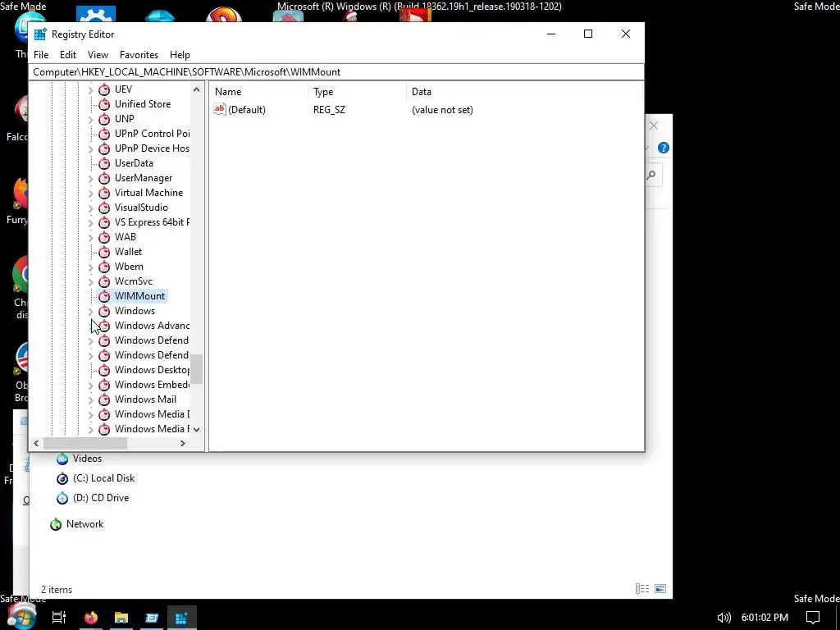
Task: Switch Explorer to details view icon
Action: coord(641,589)
